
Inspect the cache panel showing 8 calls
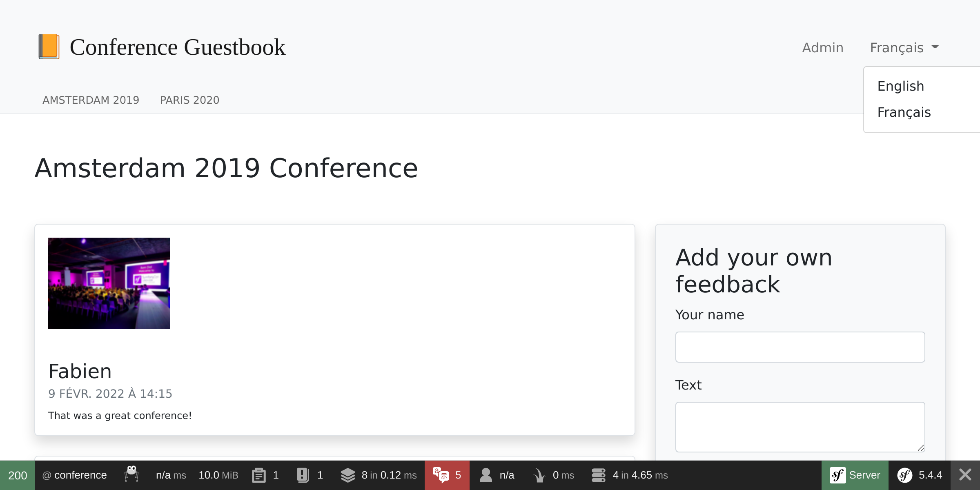pyautogui.click(x=378, y=475)
